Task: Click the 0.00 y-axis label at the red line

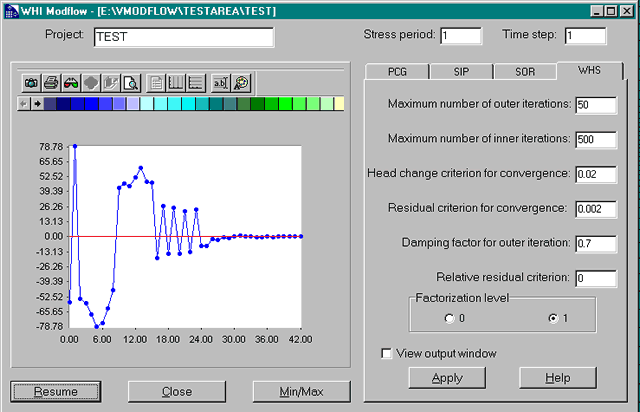Action: 53,236
